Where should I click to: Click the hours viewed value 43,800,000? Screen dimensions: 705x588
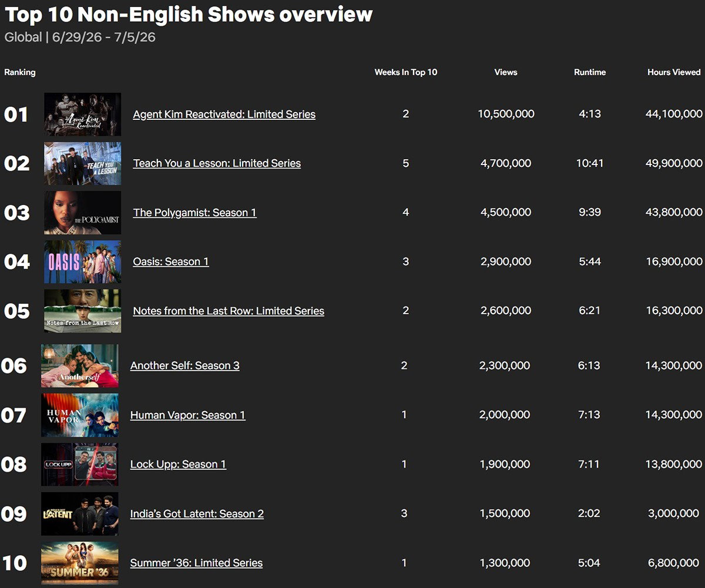(674, 212)
